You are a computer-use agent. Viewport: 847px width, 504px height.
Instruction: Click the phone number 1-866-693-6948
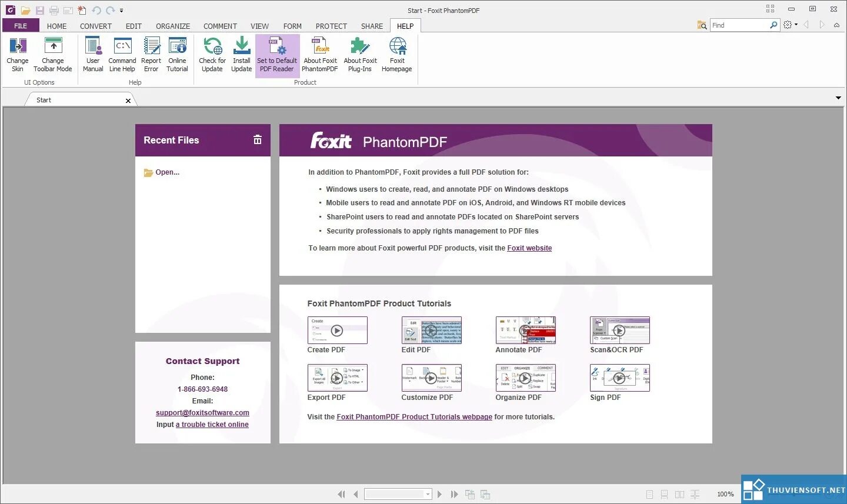coord(202,389)
